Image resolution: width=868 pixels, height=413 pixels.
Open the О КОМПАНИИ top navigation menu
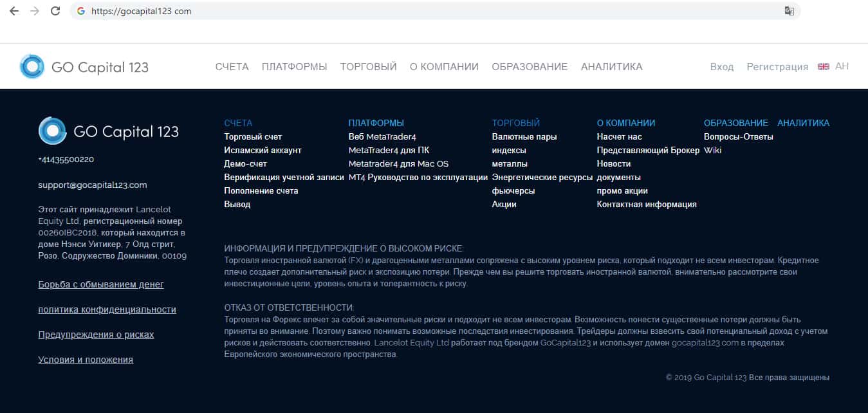coord(444,67)
